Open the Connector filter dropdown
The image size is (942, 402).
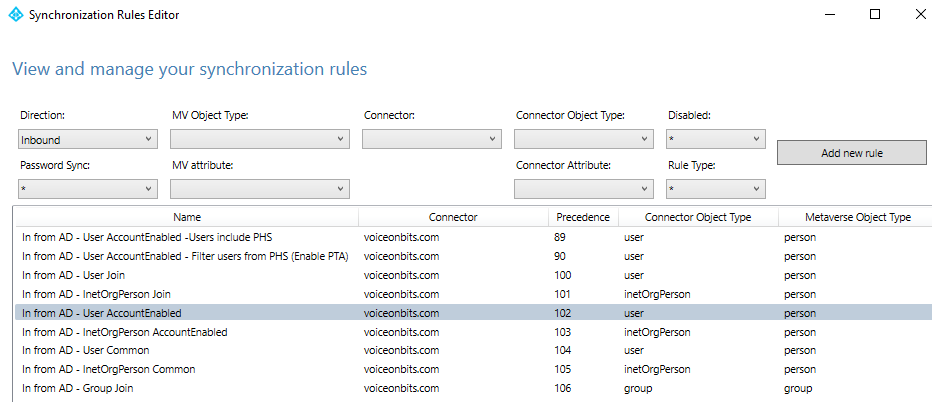tap(431, 140)
